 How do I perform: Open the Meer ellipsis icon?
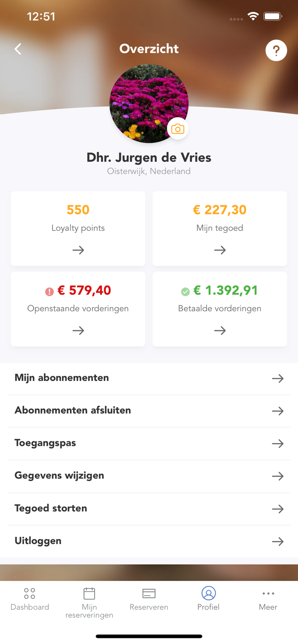tap(268, 593)
